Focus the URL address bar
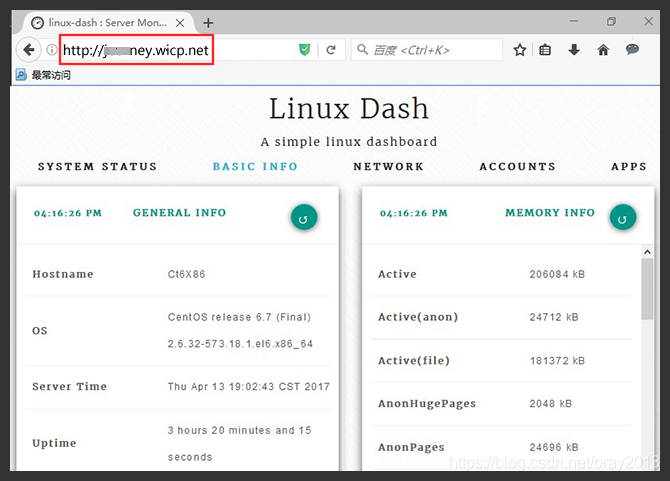670x481 pixels. click(x=179, y=50)
